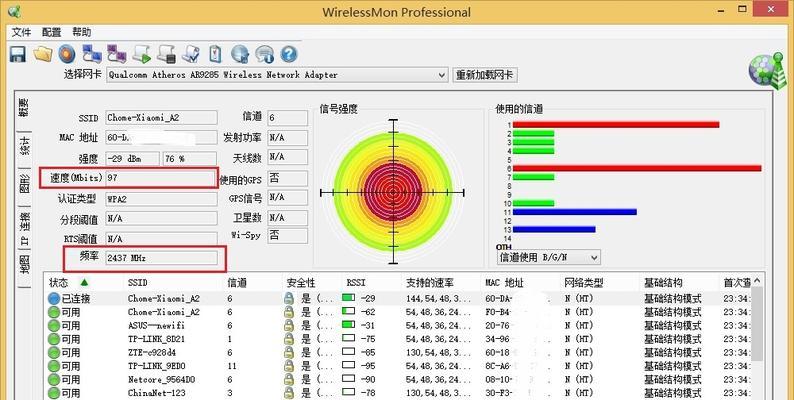Click the WirelessMon antenna globe logo

pos(768,71)
